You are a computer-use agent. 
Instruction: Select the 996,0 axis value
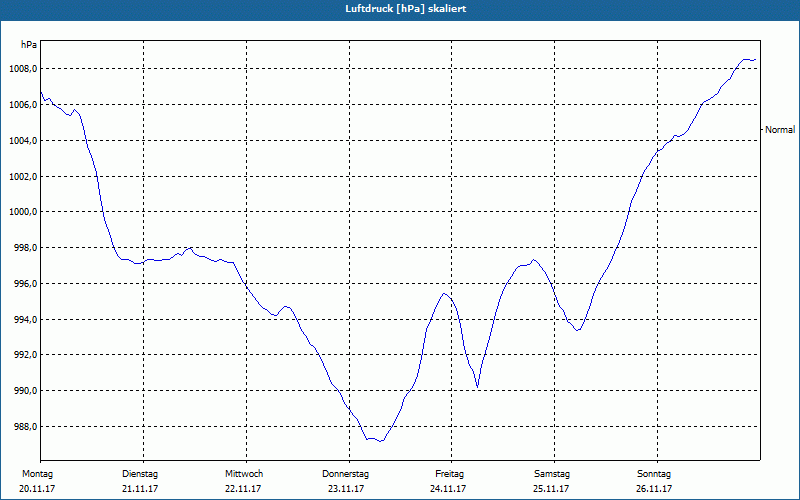coord(25,284)
